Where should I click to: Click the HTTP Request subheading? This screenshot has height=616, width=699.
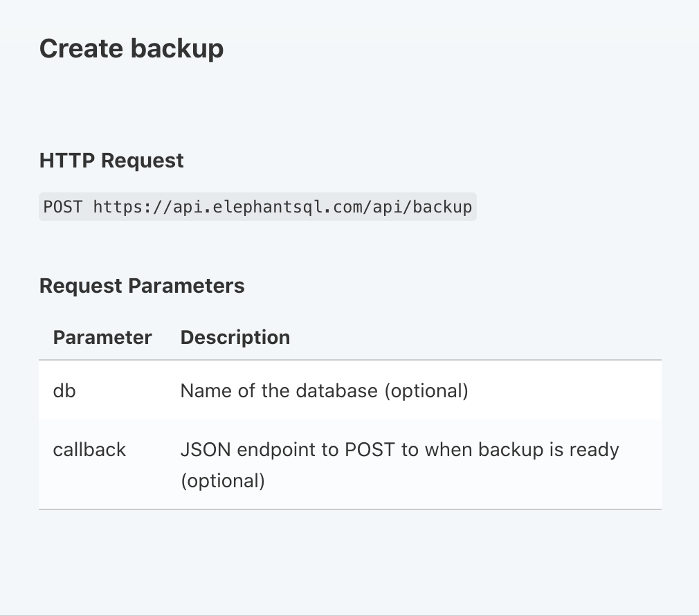point(111,161)
